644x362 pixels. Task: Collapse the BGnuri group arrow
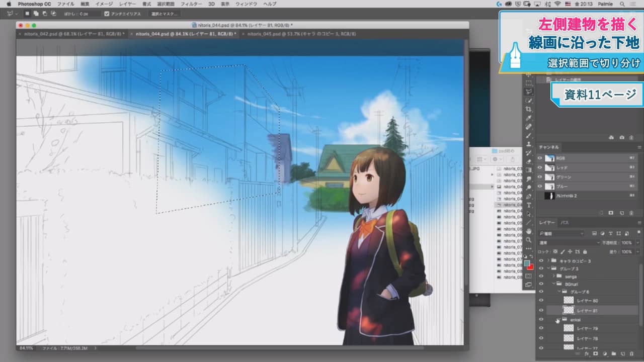pyautogui.click(x=553, y=284)
